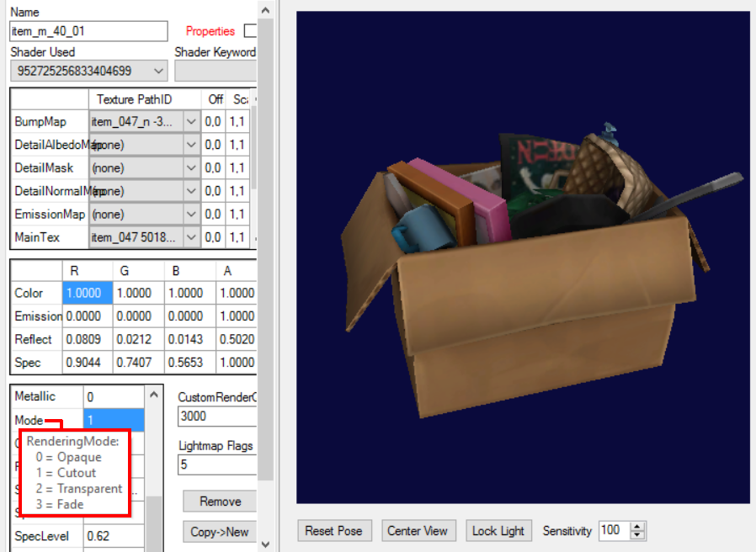Increase Sensitivity with the up arrow
Viewport: 756px width, 552px height.
[637, 527]
